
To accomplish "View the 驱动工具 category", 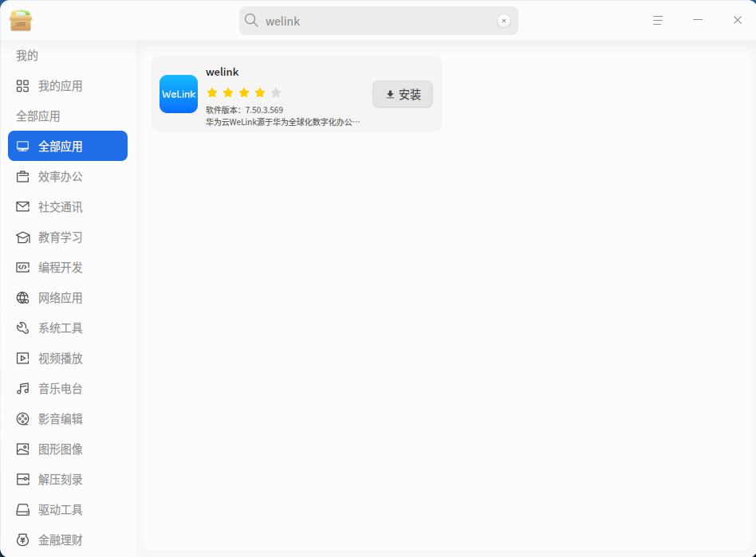I will click(x=68, y=510).
